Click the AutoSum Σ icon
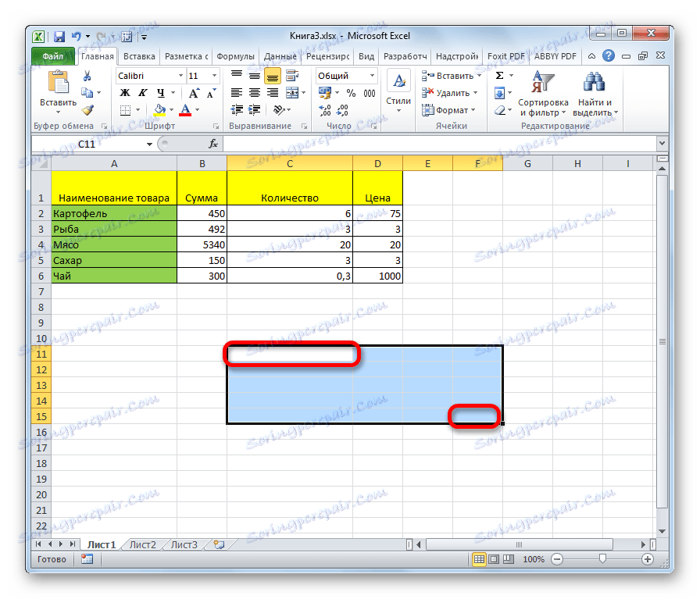This screenshot has height=599, width=700. [x=498, y=76]
